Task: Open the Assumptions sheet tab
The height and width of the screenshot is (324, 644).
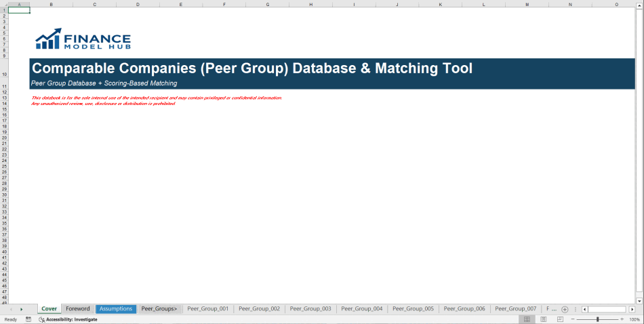Action: pos(115,309)
